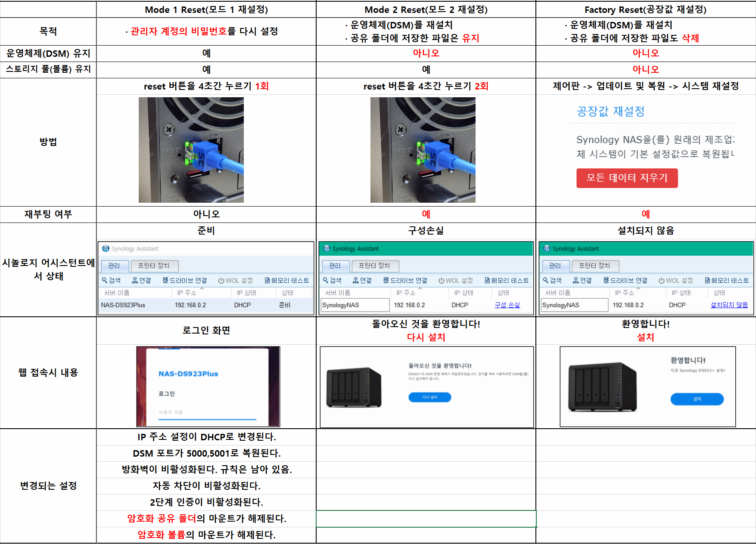Click Synology Assistant logo in the grey-titled window
Image resolution: width=756 pixels, height=544 pixels.
(x=106, y=248)
